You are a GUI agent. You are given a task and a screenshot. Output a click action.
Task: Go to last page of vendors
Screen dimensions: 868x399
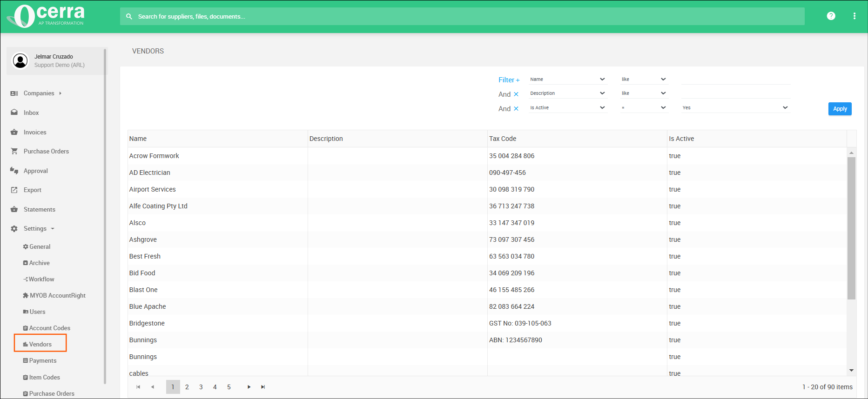(263, 387)
